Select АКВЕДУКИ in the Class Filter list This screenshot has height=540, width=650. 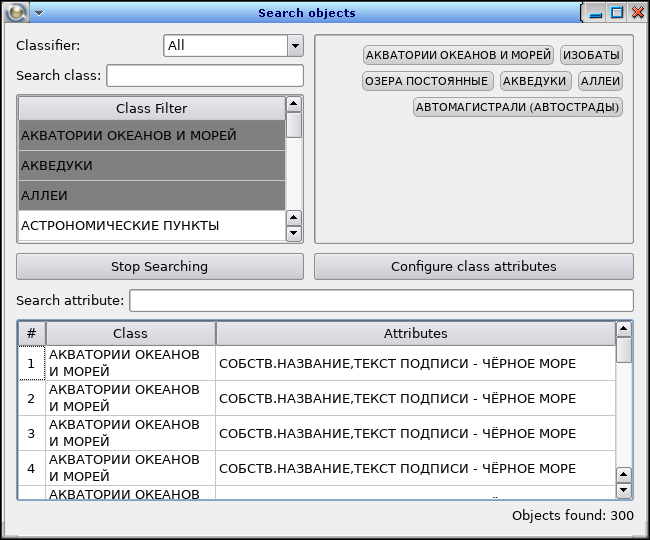152,165
